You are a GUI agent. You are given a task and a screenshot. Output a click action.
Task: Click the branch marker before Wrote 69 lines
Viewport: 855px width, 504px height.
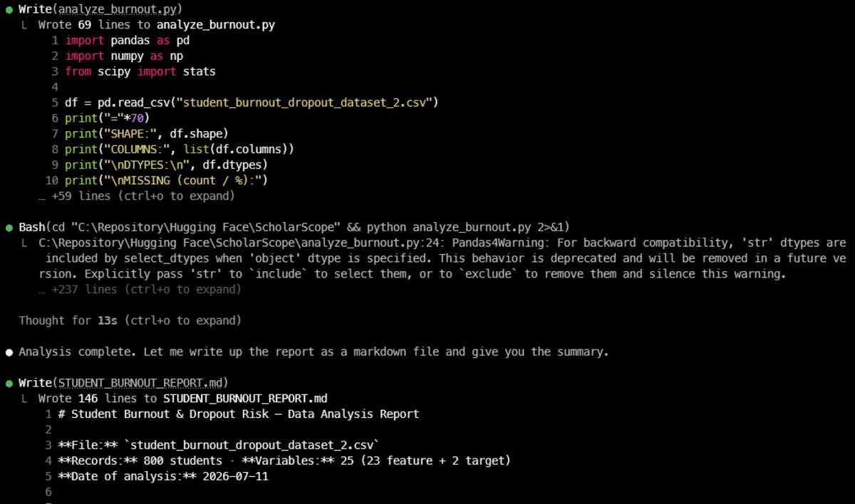[x=25, y=25]
